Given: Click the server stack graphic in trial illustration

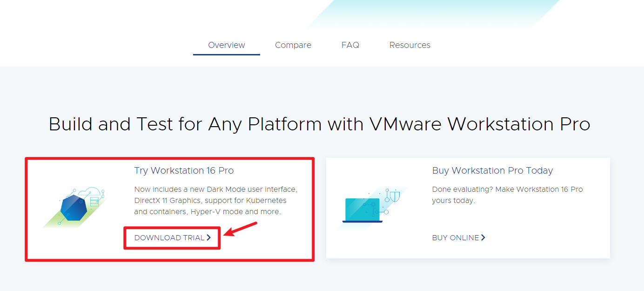Looking at the screenshot, I should 94,202.
